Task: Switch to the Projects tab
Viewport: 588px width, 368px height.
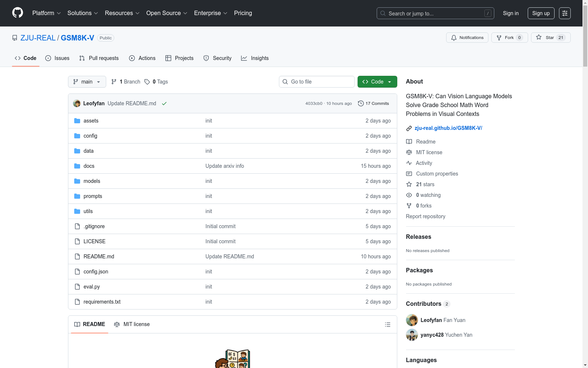Action: point(179,58)
